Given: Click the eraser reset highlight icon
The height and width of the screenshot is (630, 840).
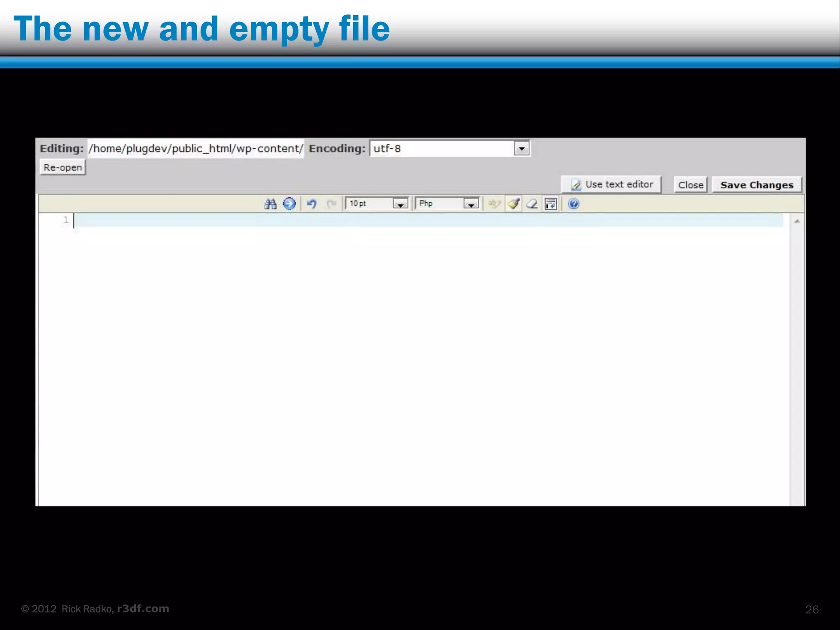Looking at the screenshot, I should click(532, 204).
